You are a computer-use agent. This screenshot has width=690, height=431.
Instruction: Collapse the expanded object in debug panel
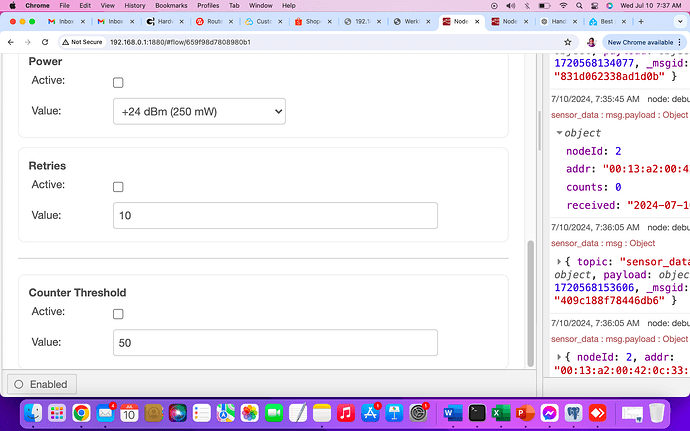559,133
